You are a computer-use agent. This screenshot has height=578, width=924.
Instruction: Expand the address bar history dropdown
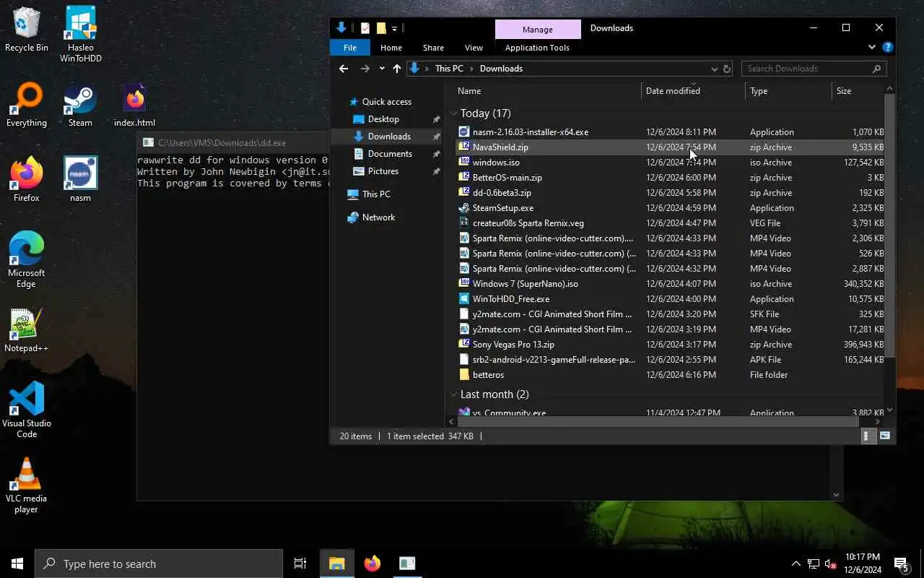coord(714,69)
